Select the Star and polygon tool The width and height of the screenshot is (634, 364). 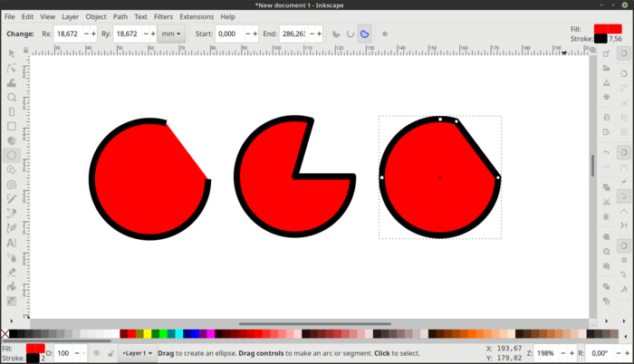[11, 170]
